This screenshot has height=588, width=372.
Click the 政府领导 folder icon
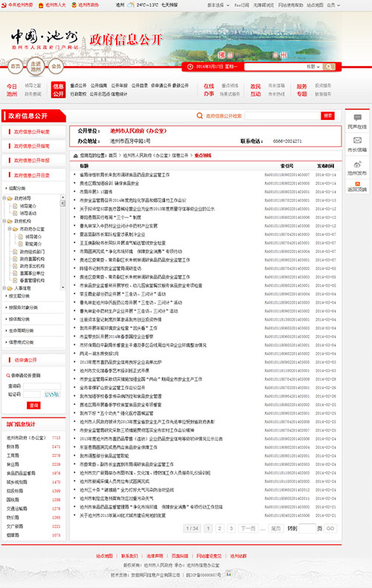coord(10,199)
